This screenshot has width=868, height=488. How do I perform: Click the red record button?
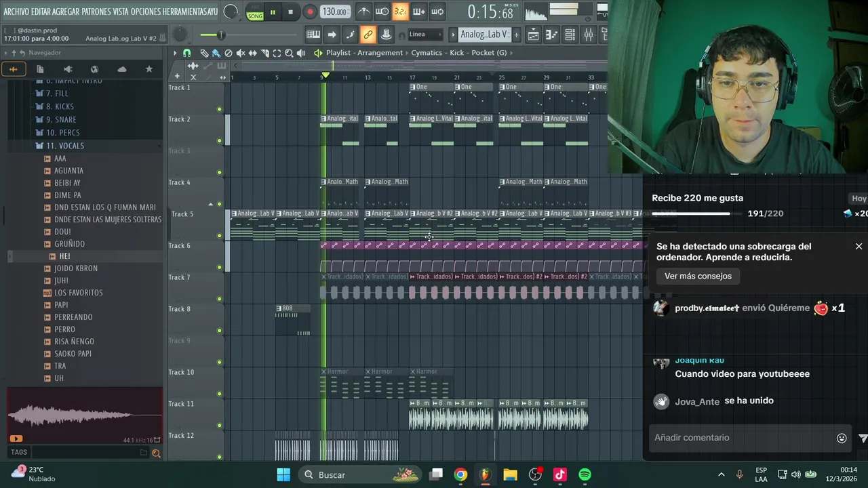[310, 12]
